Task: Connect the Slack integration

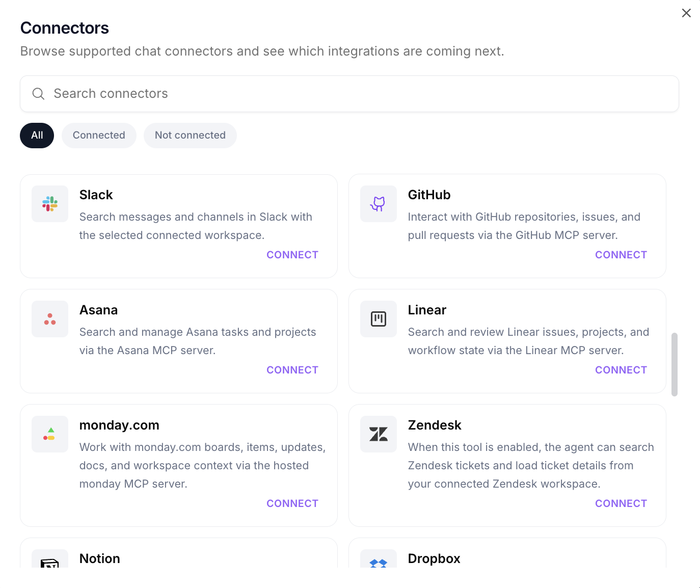Action: pyautogui.click(x=292, y=255)
